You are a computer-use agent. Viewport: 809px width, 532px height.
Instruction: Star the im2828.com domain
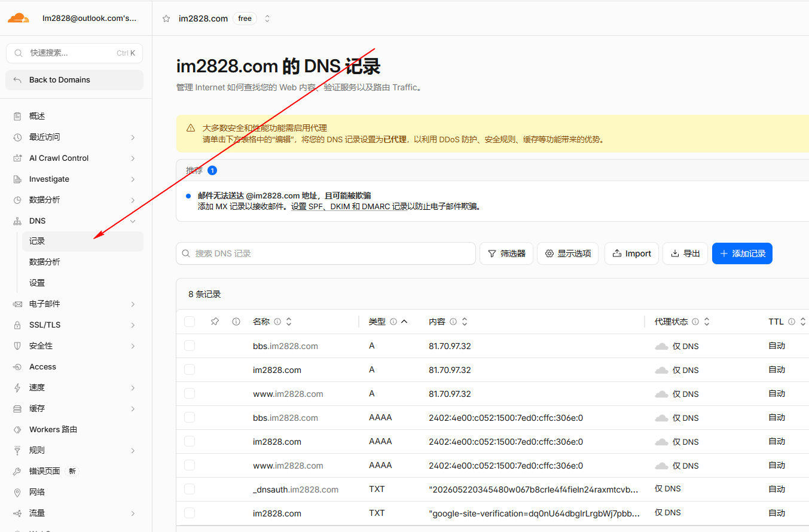(166, 19)
